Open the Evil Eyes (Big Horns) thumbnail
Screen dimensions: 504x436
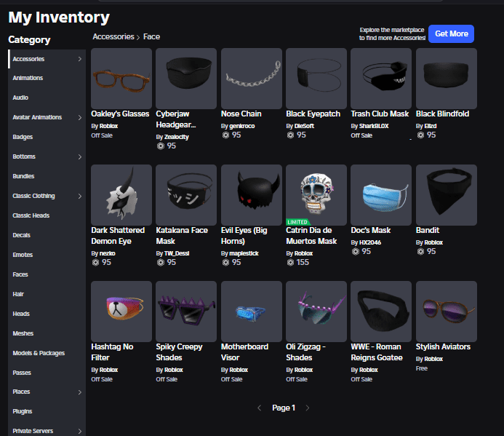pyautogui.click(x=252, y=195)
